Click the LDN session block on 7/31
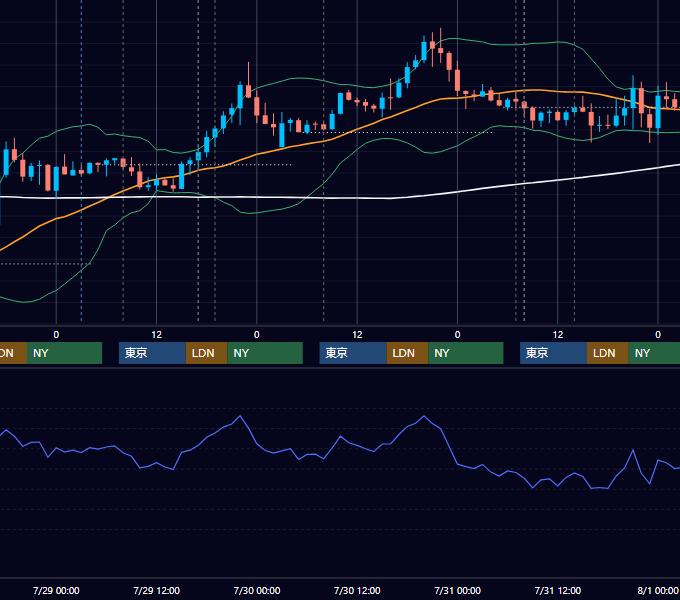 (x=608, y=353)
